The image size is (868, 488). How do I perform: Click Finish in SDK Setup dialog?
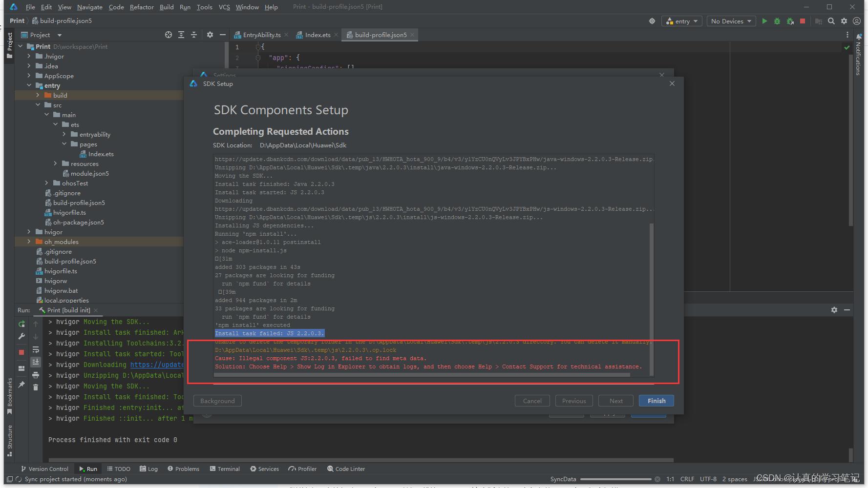tap(656, 401)
